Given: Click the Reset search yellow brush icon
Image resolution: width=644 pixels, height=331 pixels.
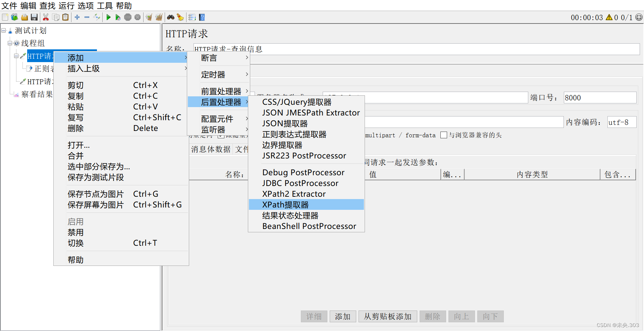Looking at the screenshot, I should tap(180, 17).
